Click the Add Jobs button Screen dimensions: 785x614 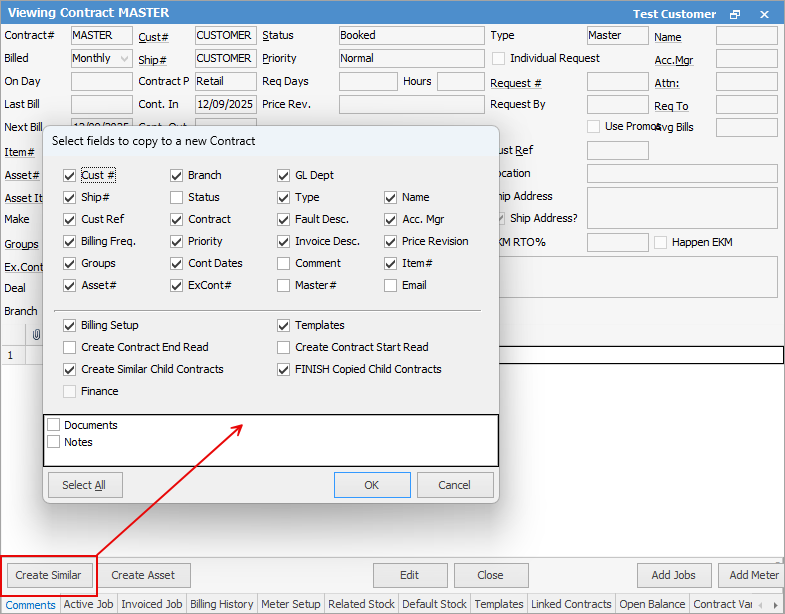pyautogui.click(x=674, y=575)
